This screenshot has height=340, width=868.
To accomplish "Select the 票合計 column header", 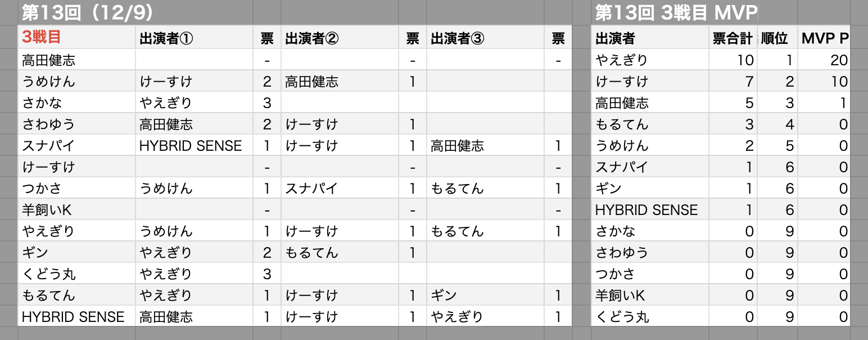I will pos(732,38).
